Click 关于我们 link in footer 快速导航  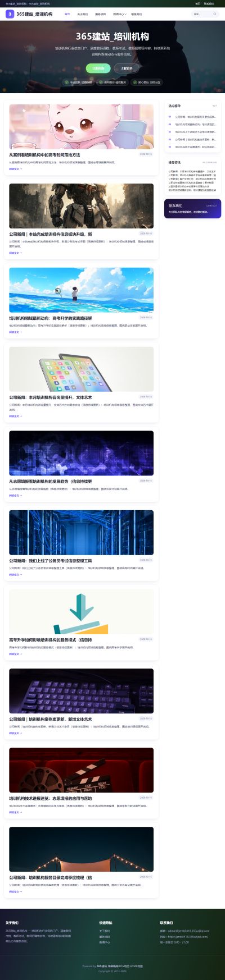point(105,931)
